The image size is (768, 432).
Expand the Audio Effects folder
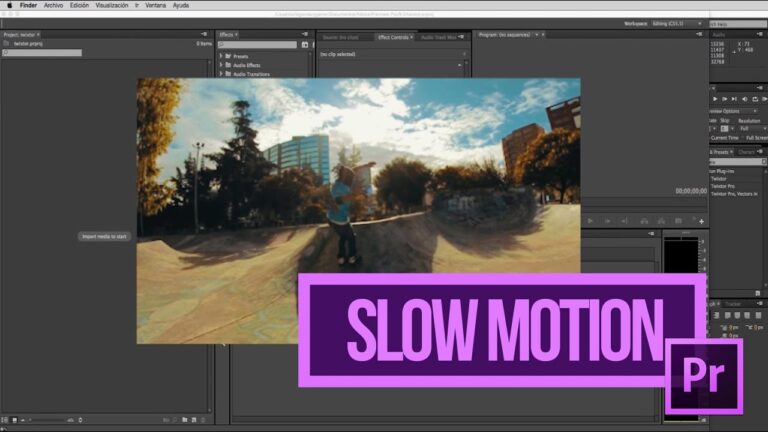click(221, 65)
